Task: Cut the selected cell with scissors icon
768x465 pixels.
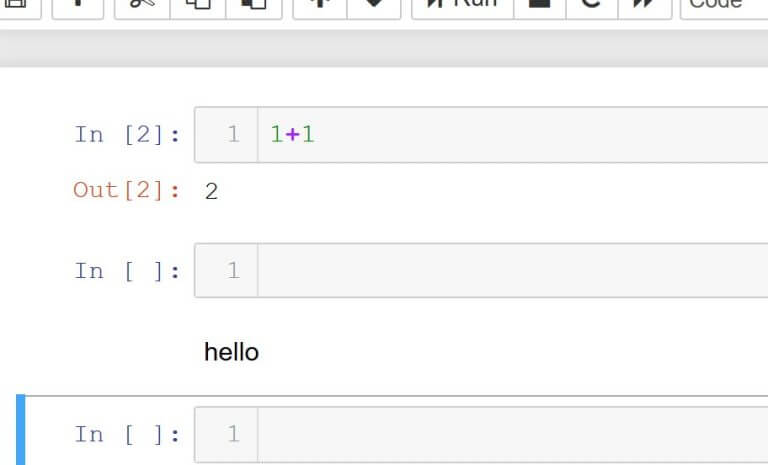Action: [x=142, y=5]
